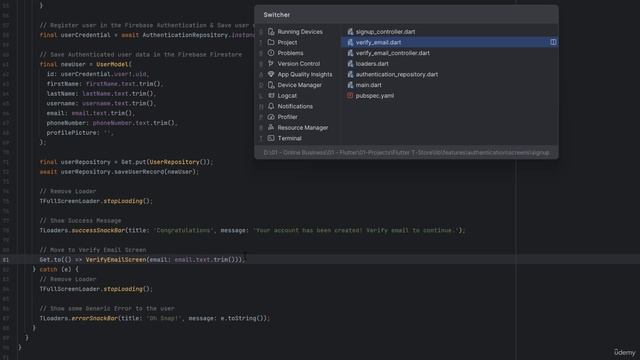This screenshot has height=360, width=640.
Task: Click the Profiler gauge icon
Action: [271, 117]
